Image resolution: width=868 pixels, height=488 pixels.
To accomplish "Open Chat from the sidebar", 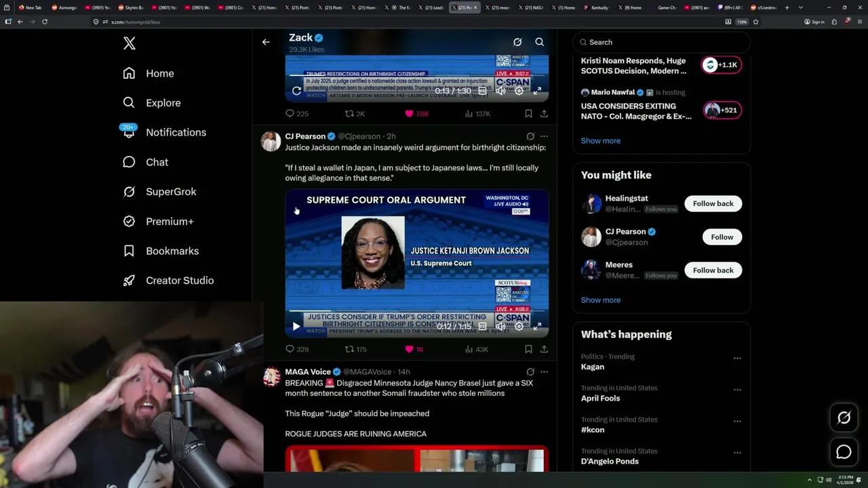I will 145,162.
